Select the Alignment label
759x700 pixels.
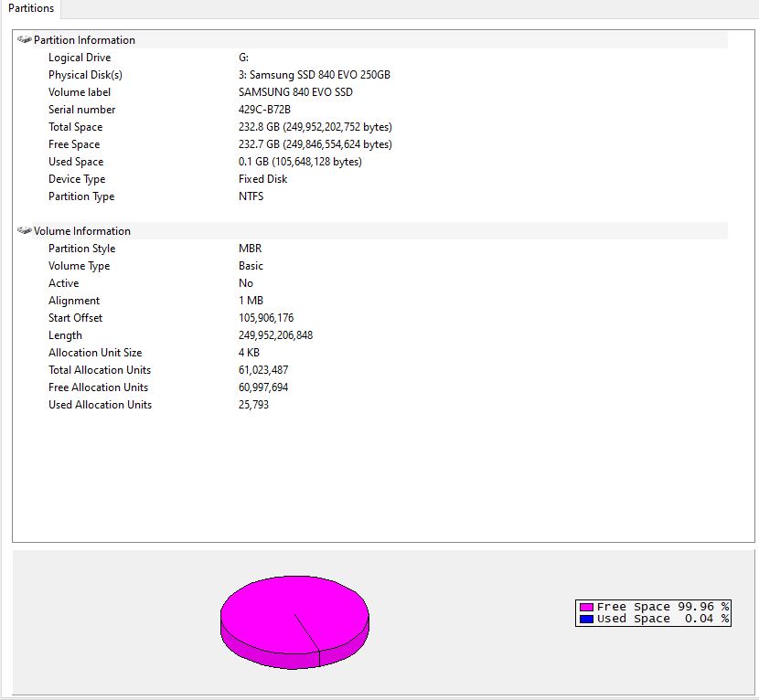74,301
